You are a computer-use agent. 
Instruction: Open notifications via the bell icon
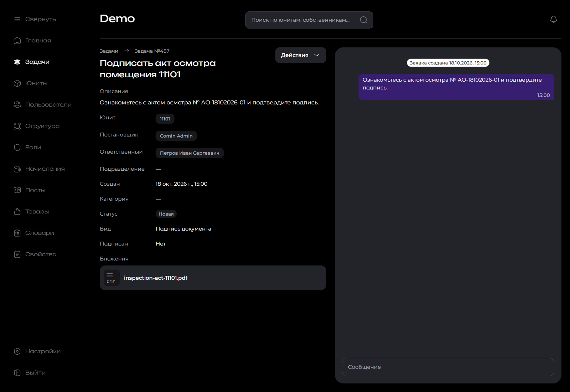(554, 19)
